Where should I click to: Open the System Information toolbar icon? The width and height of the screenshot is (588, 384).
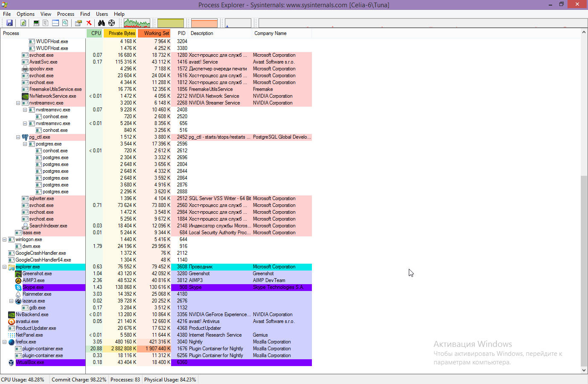tap(36, 23)
